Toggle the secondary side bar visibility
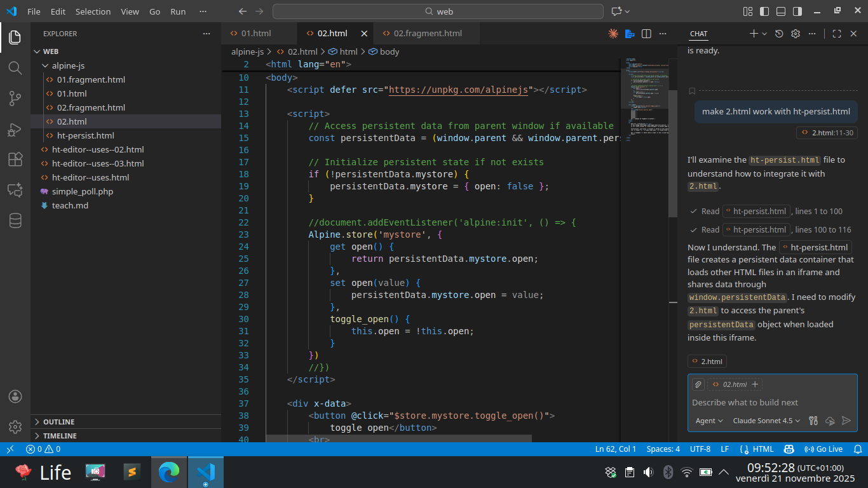Image resolution: width=868 pixels, height=488 pixels. (x=797, y=11)
